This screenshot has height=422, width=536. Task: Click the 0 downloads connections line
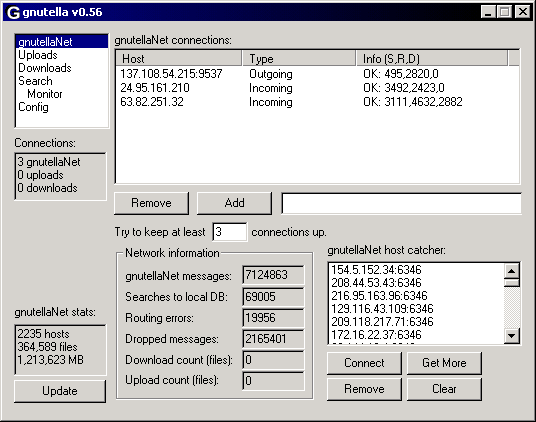[x=48, y=188]
